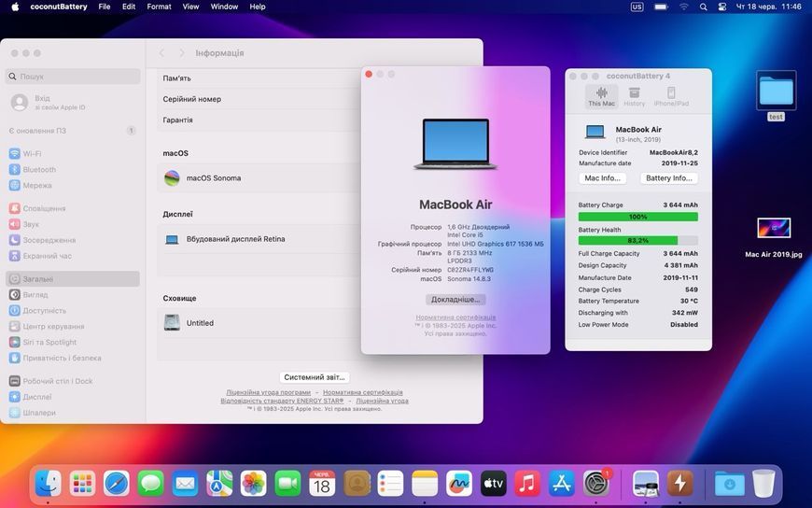The width and height of the screenshot is (812, 508).
Task: Open Music app in the Dock
Action: [x=527, y=484]
